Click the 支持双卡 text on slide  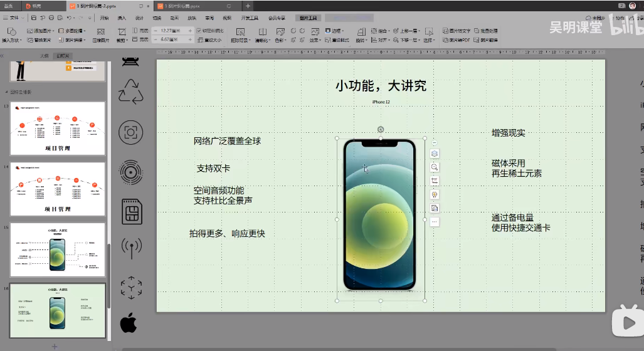213,169
